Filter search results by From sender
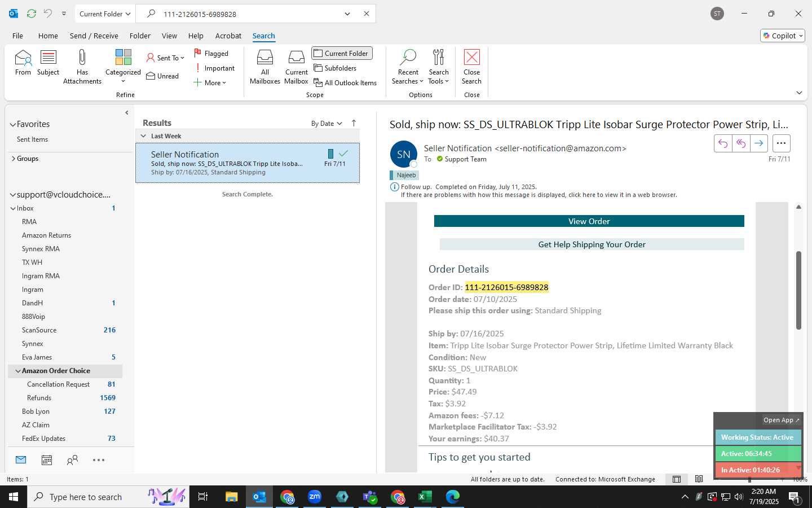The height and width of the screenshot is (508, 812). tap(23, 63)
